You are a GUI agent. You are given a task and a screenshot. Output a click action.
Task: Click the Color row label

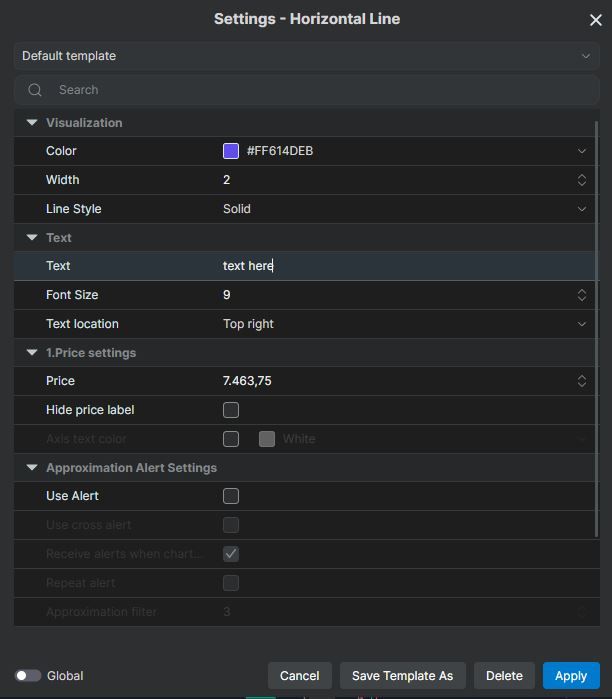click(x=61, y=151)
